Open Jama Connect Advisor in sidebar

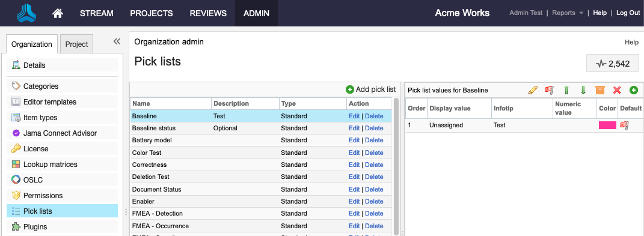click(63, 133)
